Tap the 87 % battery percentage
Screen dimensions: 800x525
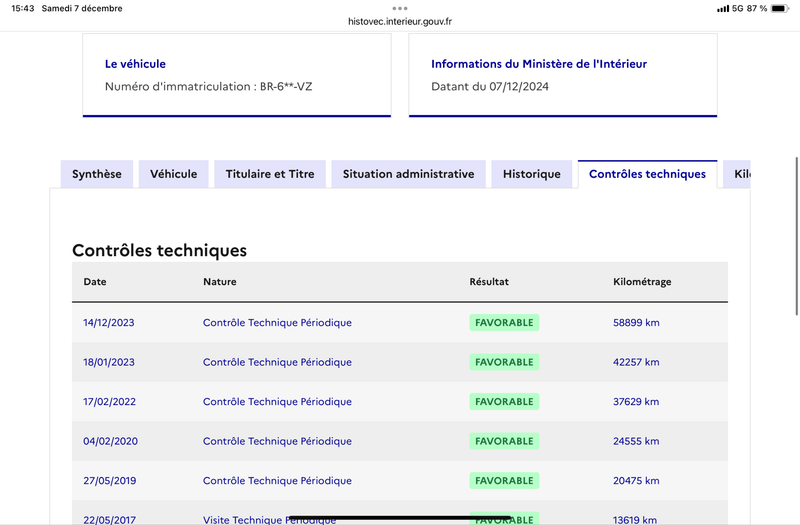tap(757, 8)
